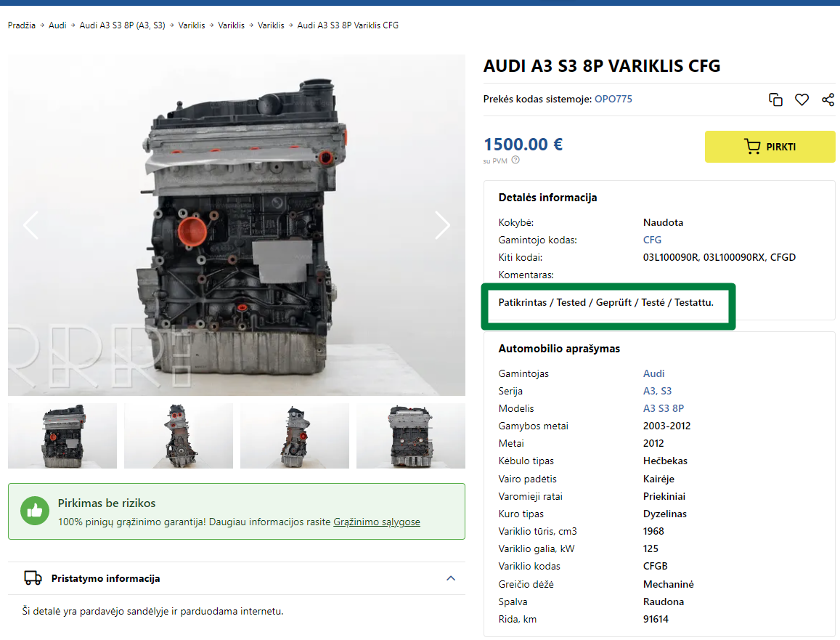This screenshot has height=640, width=840.
Task: Open the A3 S3 8P model link
Action: point(663,408)
